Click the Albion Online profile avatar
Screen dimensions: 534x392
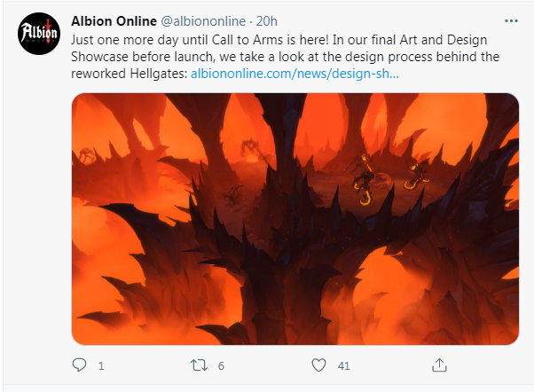[39, 34]
